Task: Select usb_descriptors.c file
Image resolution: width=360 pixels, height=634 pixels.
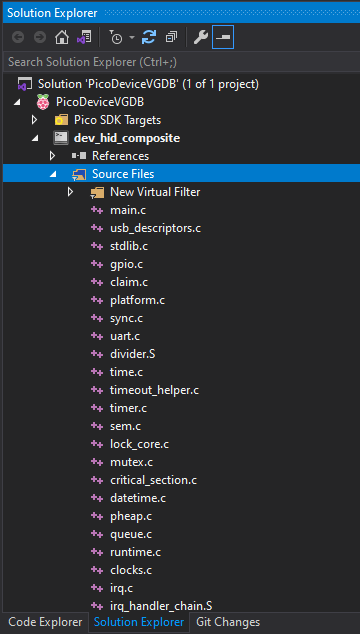Action: [155, 228]
